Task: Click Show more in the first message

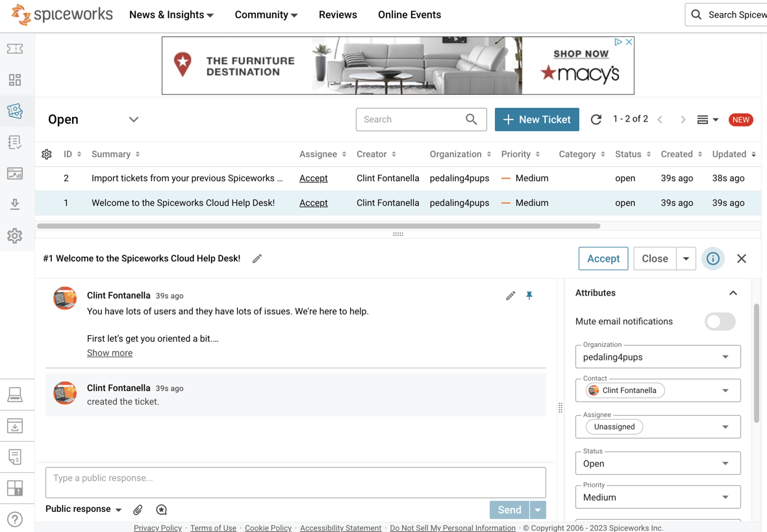Action: (x=109, y=353)
